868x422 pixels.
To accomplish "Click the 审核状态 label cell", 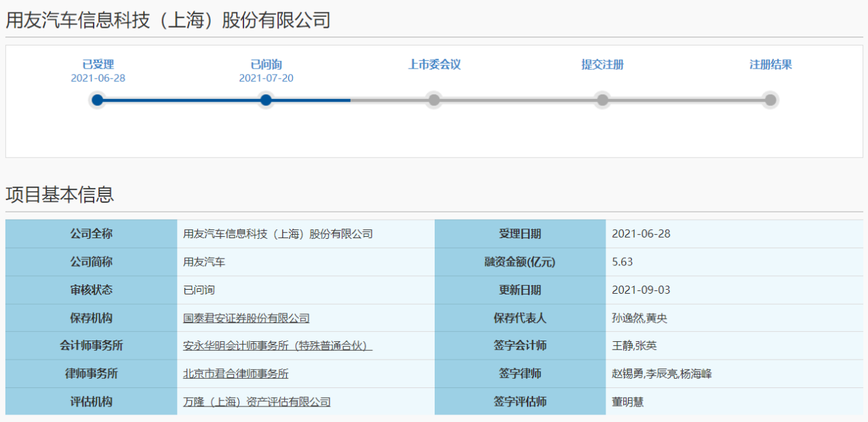I will pyautogui.click(x=92, y=290).
